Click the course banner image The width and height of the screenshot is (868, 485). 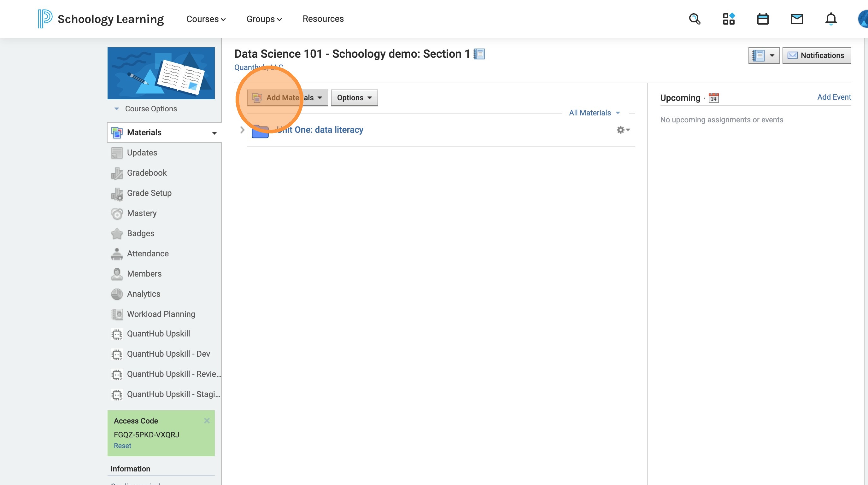point(161,73)
